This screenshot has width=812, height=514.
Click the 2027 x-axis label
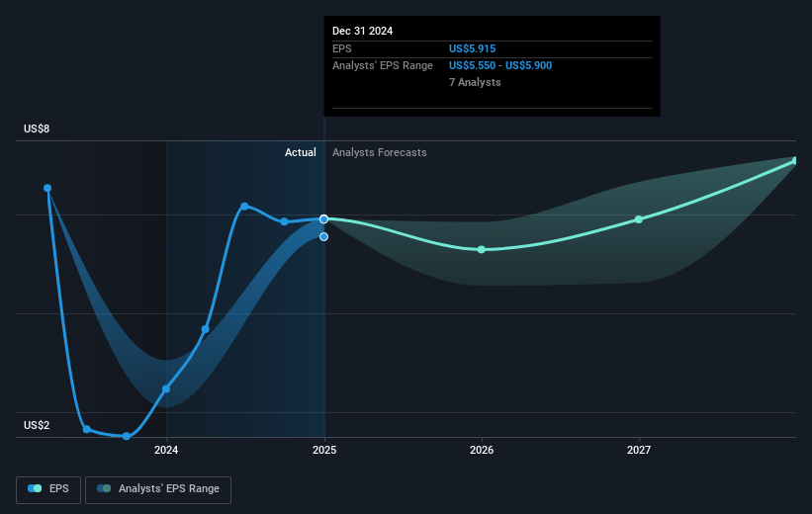coord(639,450)
